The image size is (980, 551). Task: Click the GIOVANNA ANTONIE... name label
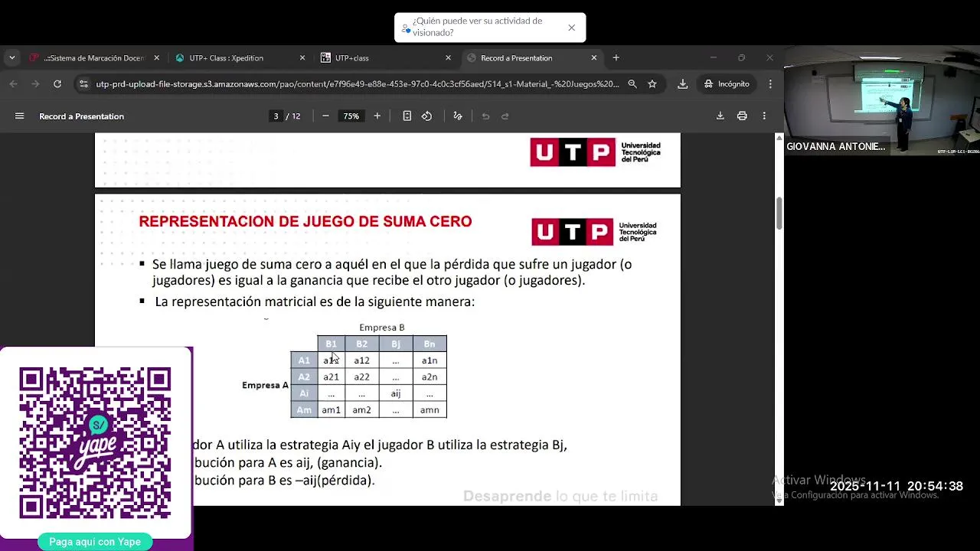835,146
